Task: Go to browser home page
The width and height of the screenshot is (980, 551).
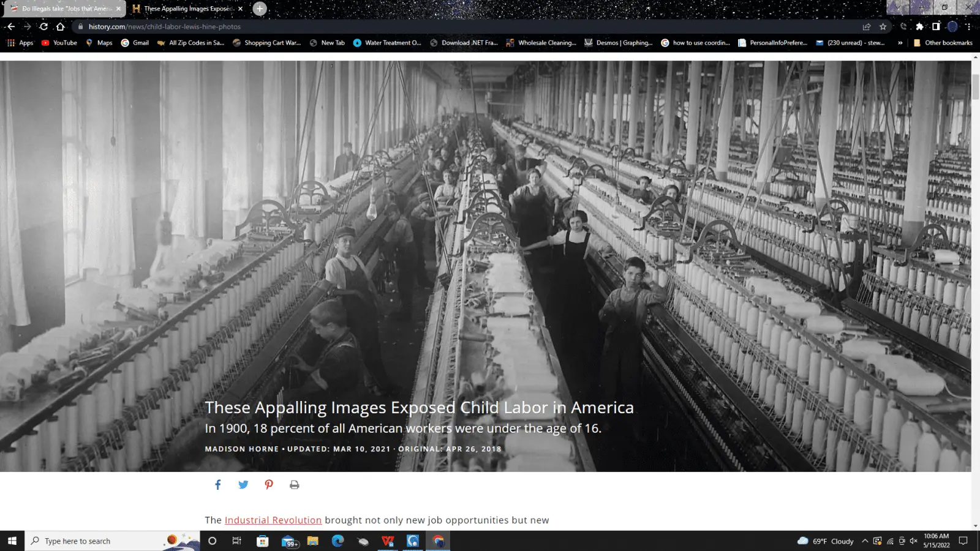Action: point(60,26)
